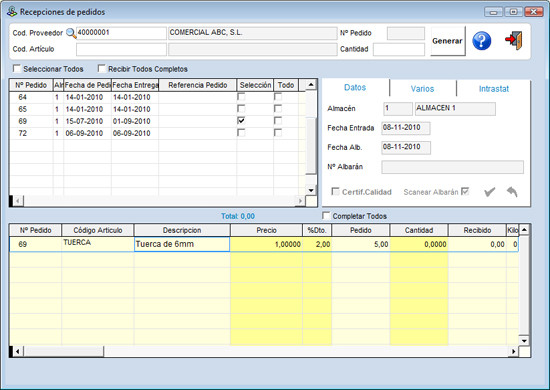
Task: Tick the Seleccionar Todos checkbox
Action: (17, 68)
